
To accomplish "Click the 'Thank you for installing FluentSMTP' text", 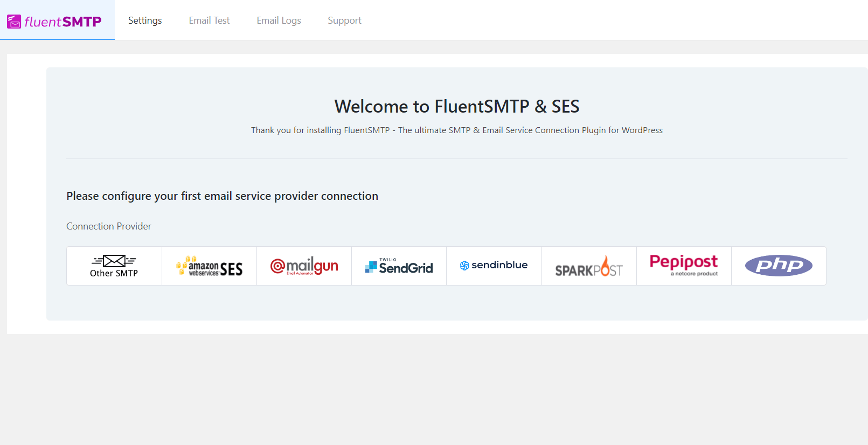I will click(x=457, y=130).
